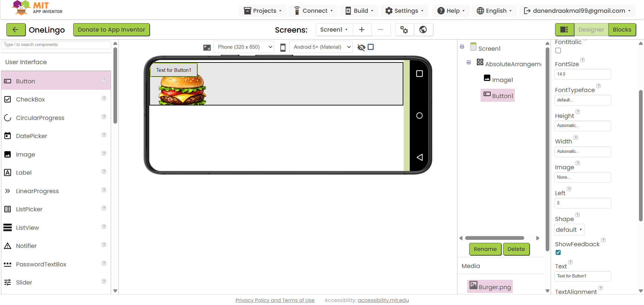This screenshot has width=644, height=305.
Task: Uncheck the ShowFeedback checkbox
Action: tap(558, 253)
